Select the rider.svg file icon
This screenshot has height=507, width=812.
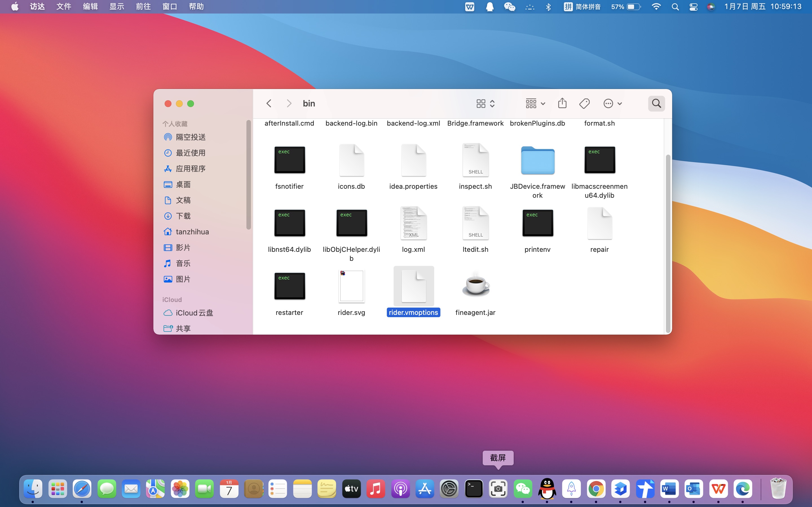click(x=351, y=286)
